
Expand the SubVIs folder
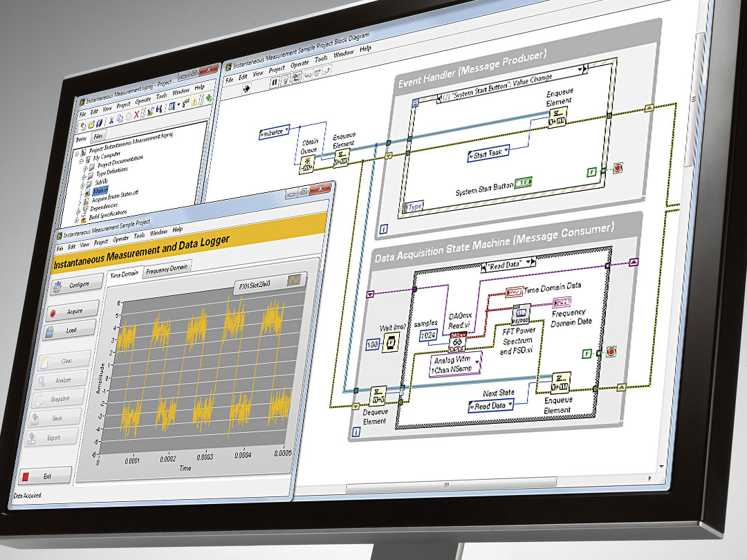pyautogui.click(x=84, y=185)
